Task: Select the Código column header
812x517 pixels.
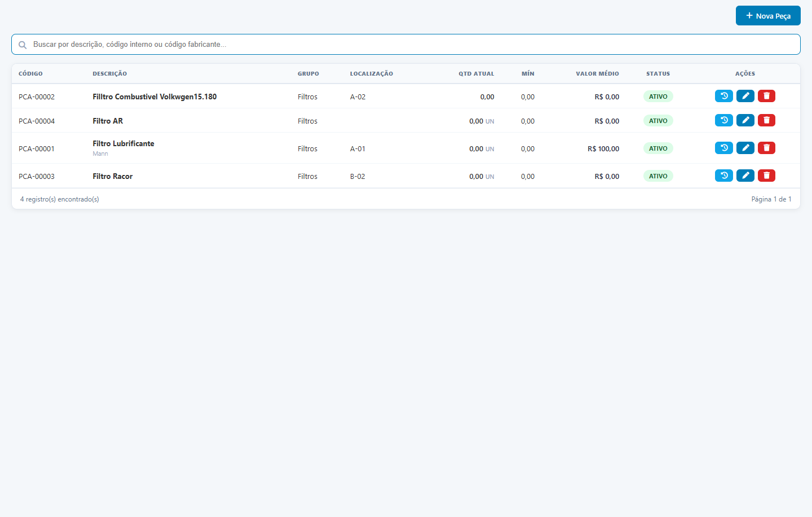Action: [x=30, y=74]
